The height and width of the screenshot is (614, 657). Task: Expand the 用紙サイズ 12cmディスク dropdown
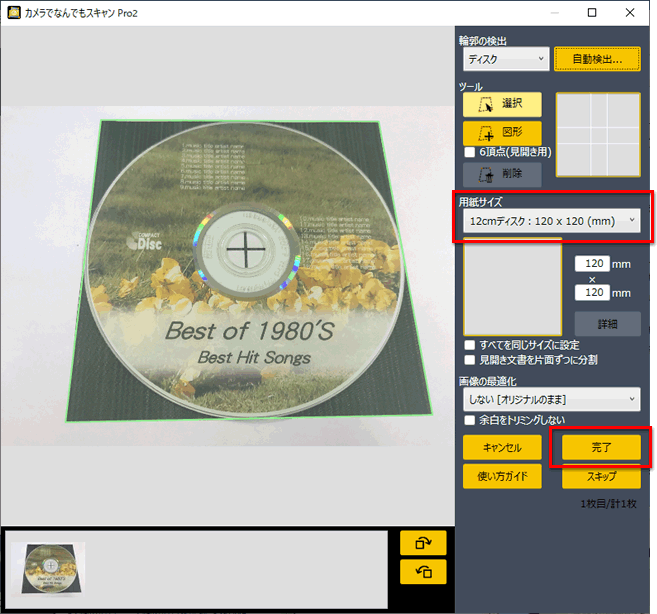552,221
